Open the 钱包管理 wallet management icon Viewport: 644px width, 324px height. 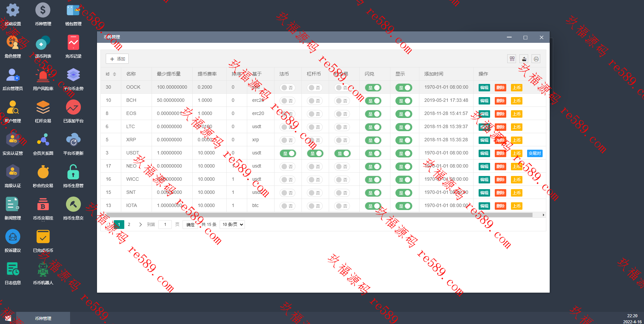[73, 14]
